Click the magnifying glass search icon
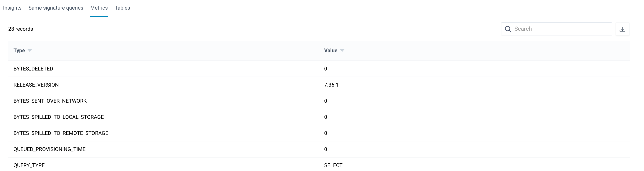The image size is (644, 171). click(x=508, y=29)
